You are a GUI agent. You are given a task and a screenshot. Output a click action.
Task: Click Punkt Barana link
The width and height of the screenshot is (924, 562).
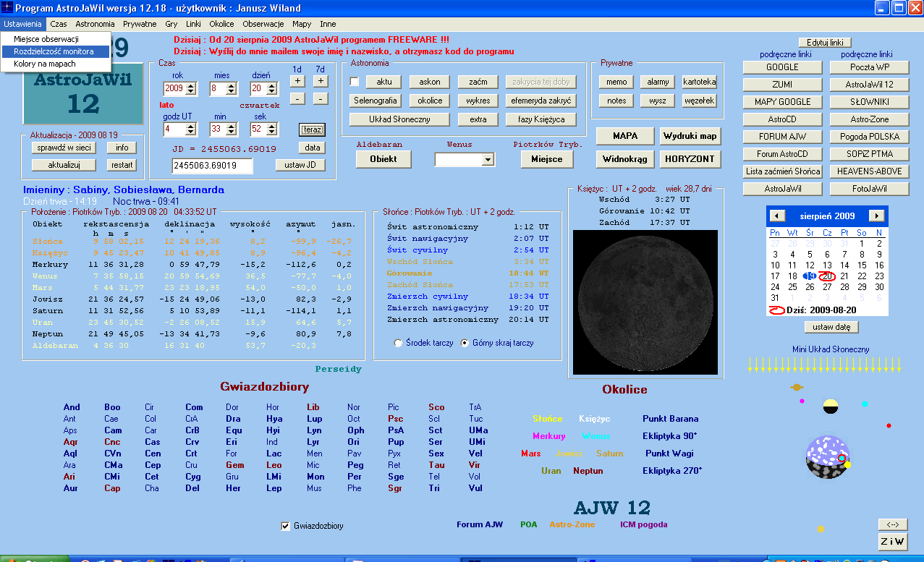coord(670,419)
